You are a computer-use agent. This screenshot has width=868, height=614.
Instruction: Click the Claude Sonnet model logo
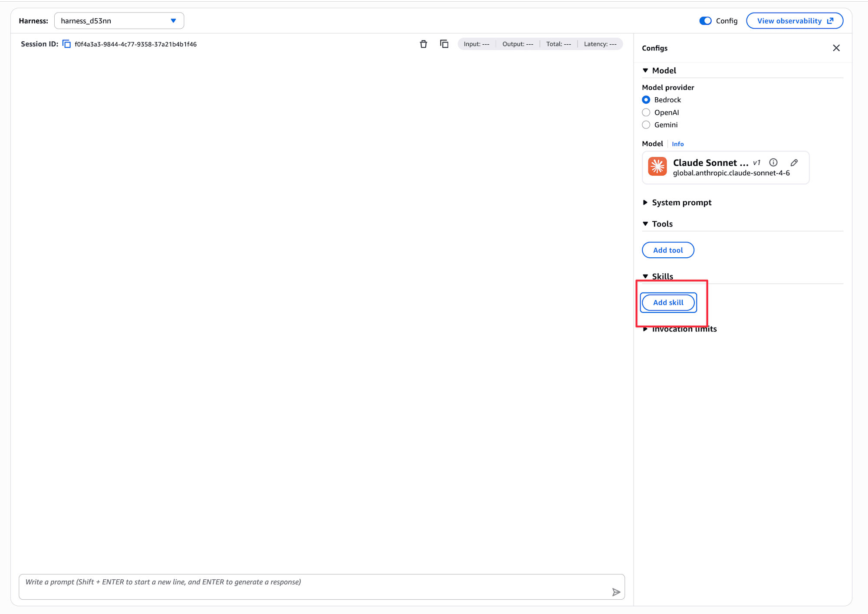point(657,167)
